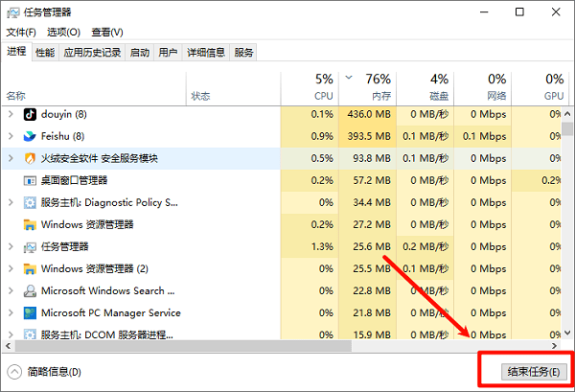Expand 服务主机: DCOM 服务器进程 row
Viewport: 575px width, 392px height.
[x=11, y=334]
